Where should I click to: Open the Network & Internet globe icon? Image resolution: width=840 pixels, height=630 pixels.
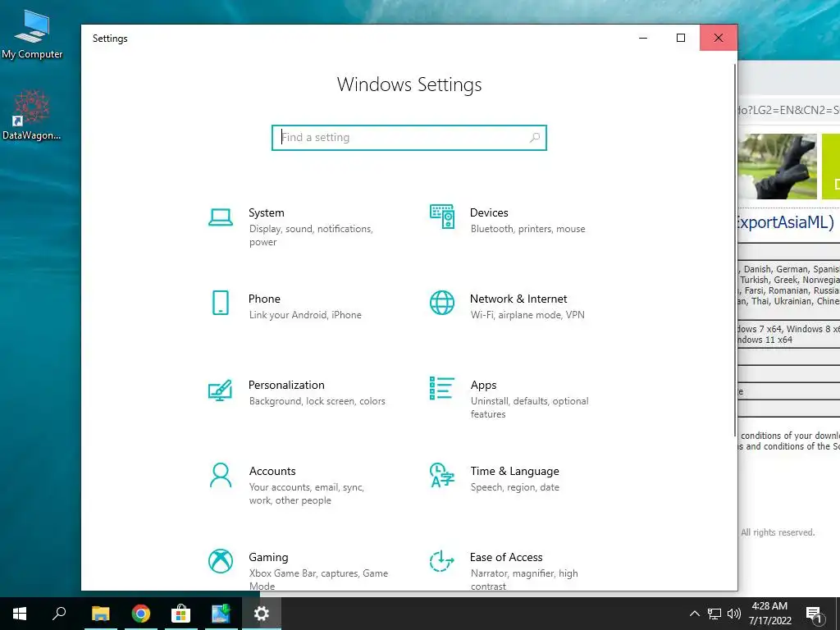pyautogui.click(x=442, y=303)
